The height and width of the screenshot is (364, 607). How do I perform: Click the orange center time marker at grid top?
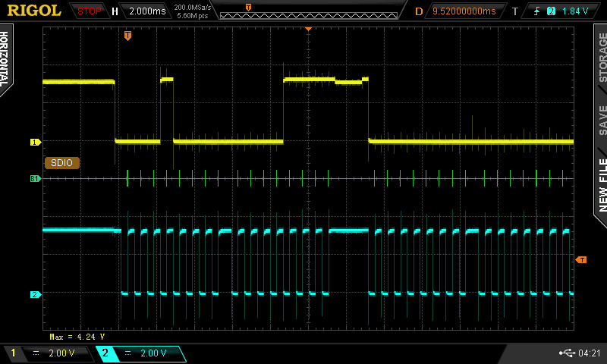308,29
